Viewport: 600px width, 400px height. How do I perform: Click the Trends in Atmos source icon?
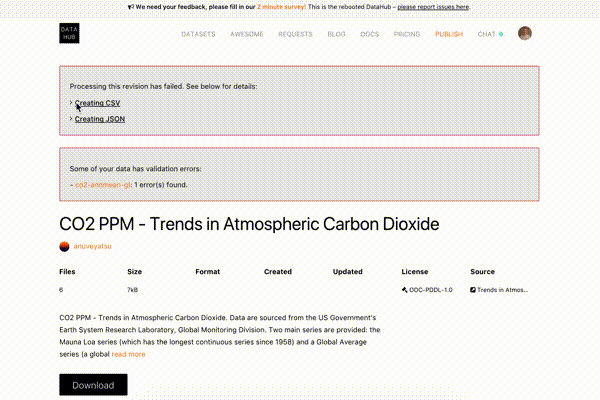473,290
